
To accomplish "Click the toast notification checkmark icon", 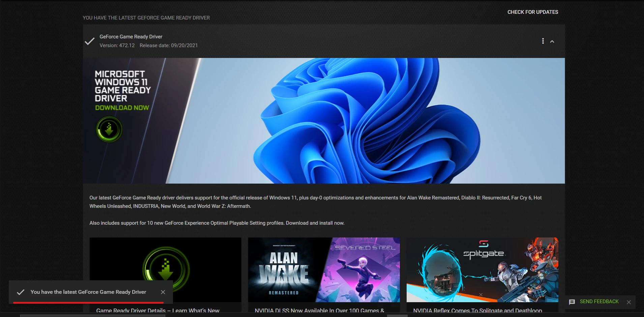I will 21,292.
